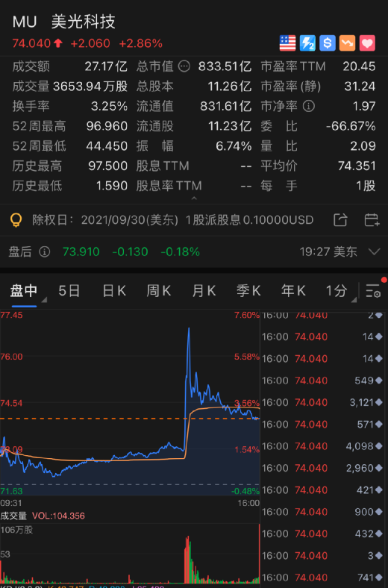
Task: Switch to the 日K tab
Action: pos(114,290)
